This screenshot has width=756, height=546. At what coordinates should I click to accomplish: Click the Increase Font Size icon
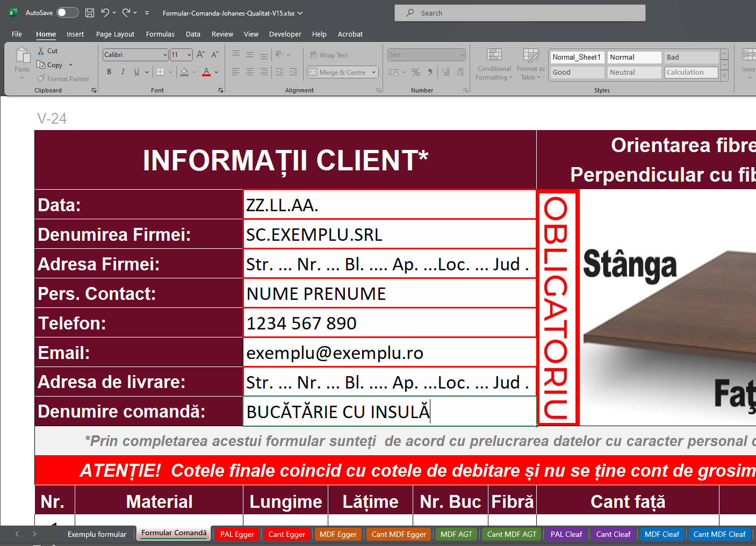click(x=200, y=55)
